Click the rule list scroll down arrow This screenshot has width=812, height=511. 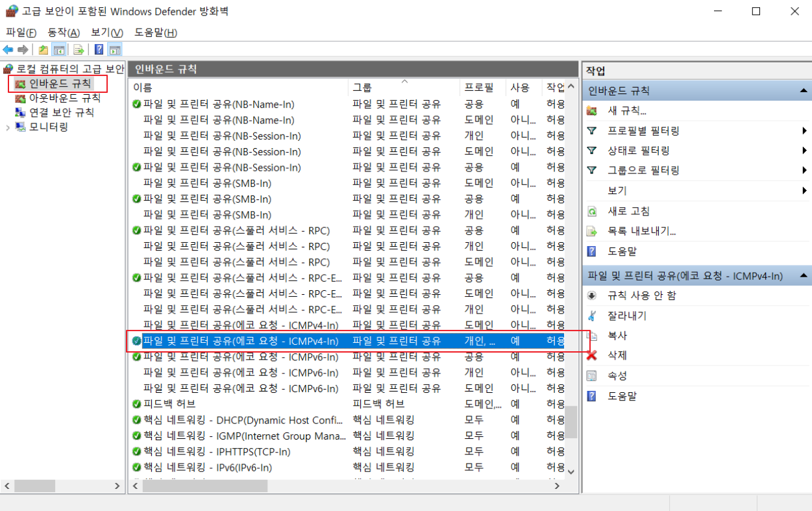[571, 472]
